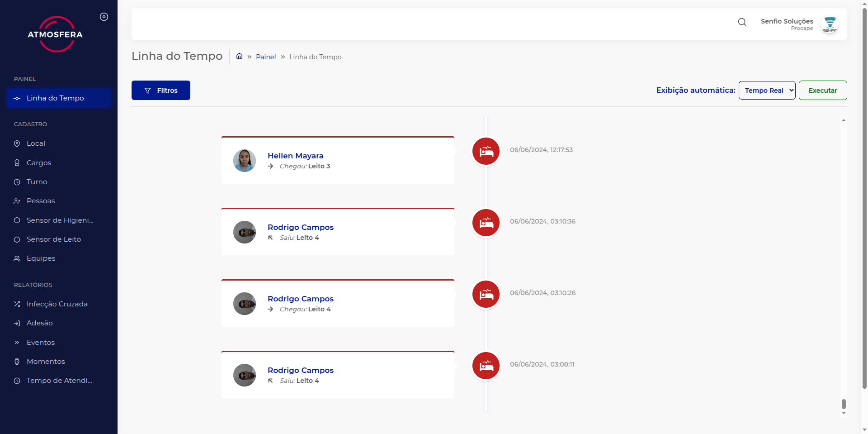Click Hellen Mayara's profile photo
The width and height of the screenshot is (868, 434).
tap(245, 161)
